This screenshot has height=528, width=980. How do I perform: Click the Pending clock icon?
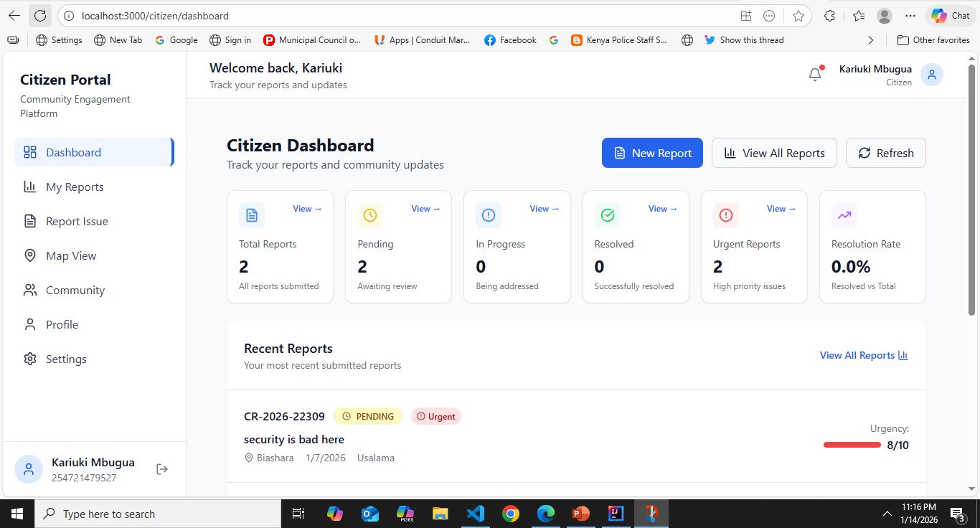369,215
